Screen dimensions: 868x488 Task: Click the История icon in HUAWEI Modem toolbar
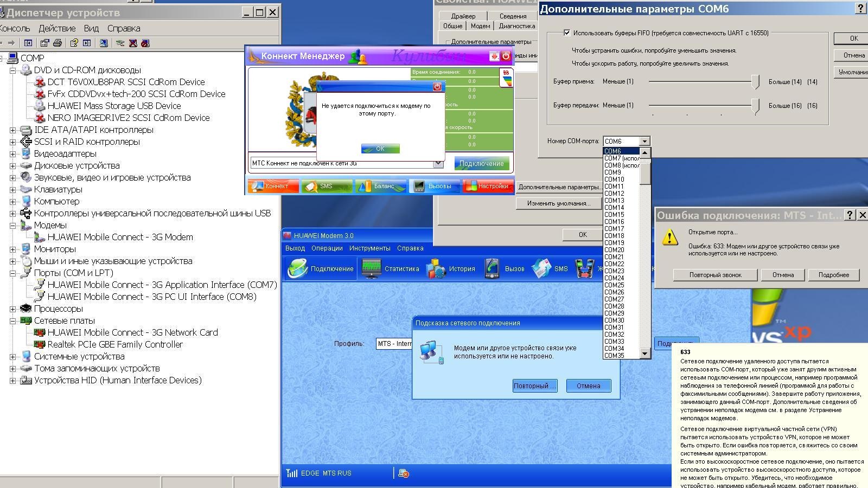click(436, 268)
